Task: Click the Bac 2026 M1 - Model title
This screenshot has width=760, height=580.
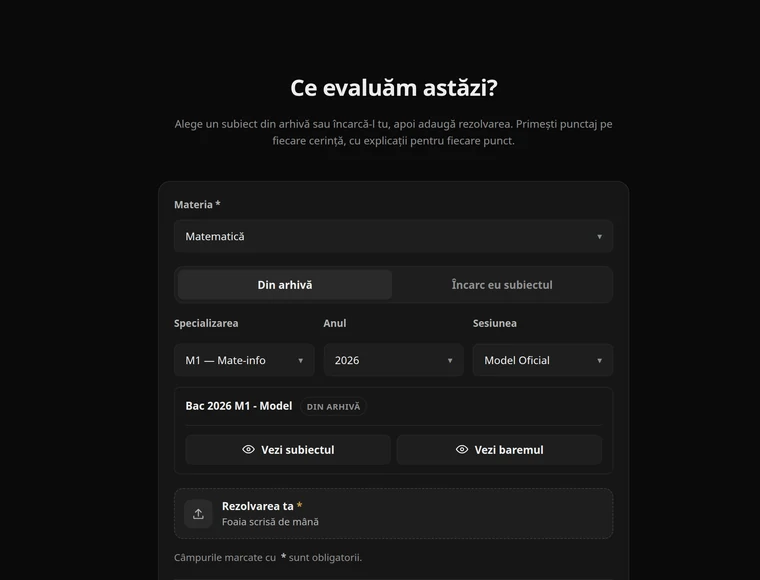Action: click(239, 406)
